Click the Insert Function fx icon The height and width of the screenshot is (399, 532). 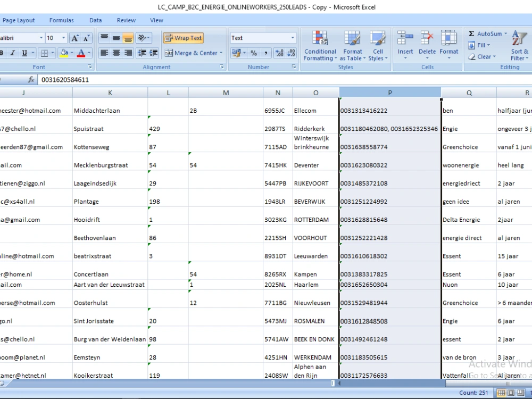(31, 79)
